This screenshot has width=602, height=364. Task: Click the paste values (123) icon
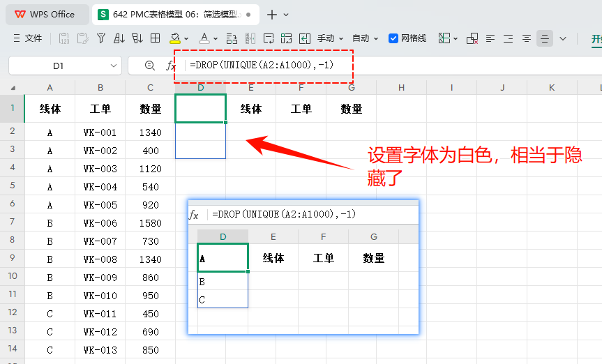coord(64,38)
